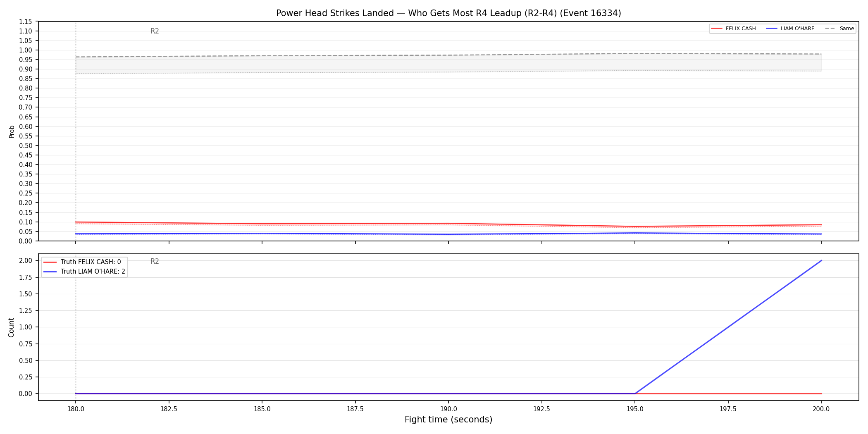Click the 0.85 tick on the Prob axis

click(x=26, y=79)
